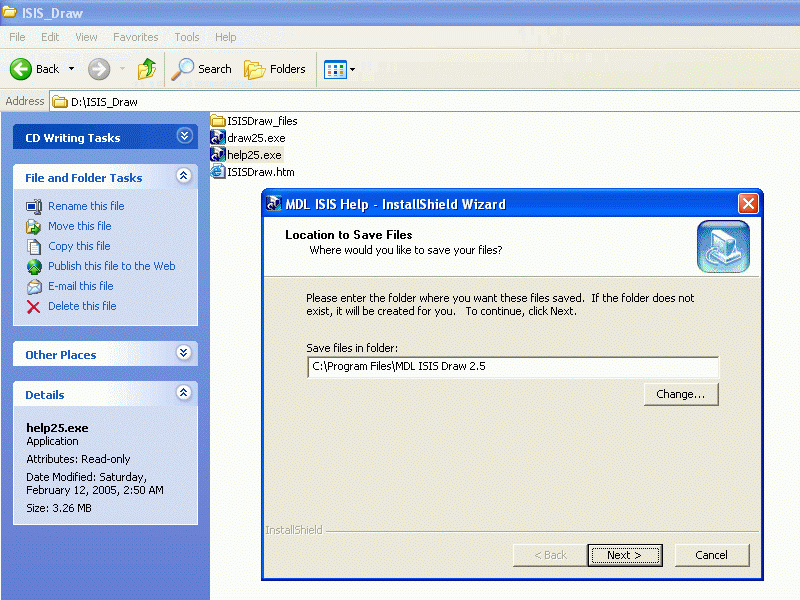Click Publish this file to the Web
Viewport: 800px width, 600px height.
112,266
